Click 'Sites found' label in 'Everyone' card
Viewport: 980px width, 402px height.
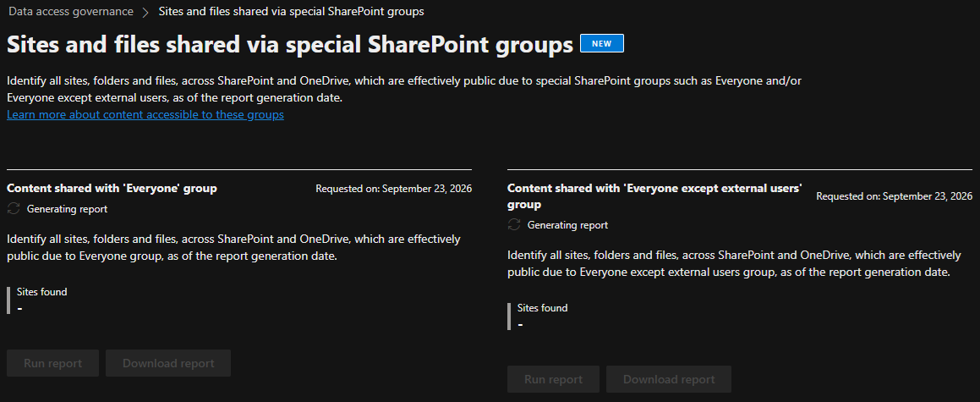click(x=42, y=292)
